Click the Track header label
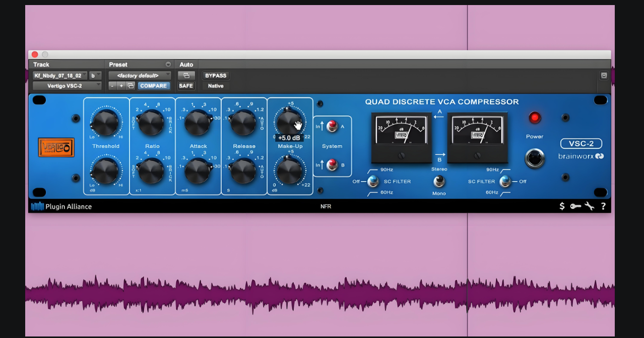The height and width of the screenshot is (338, 644). 41,65
